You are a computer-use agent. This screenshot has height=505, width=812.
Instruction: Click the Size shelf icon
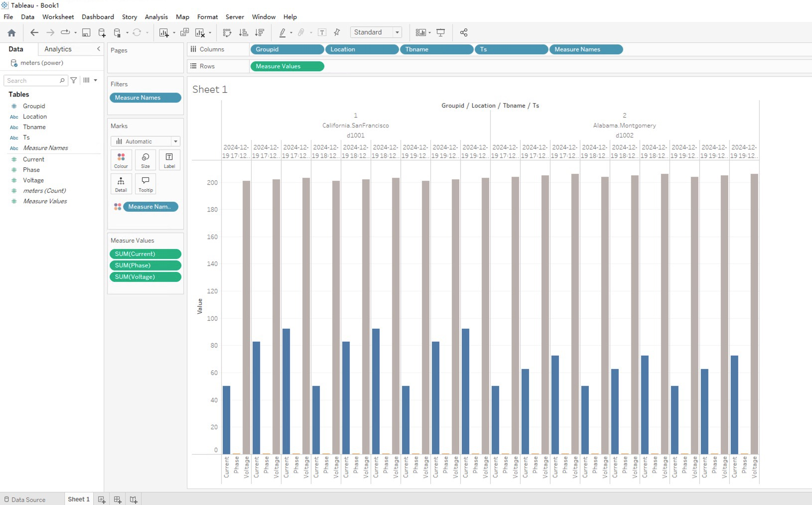click(x=145, y=159)
